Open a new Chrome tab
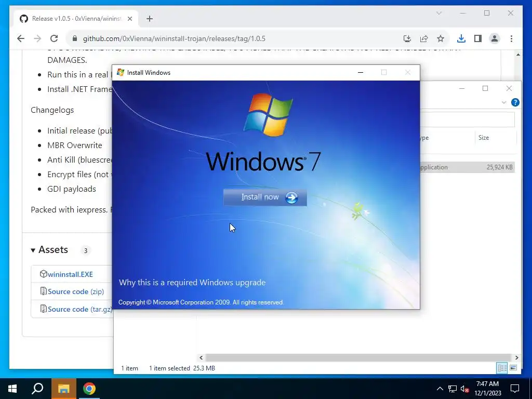 [x=150, y=19]
